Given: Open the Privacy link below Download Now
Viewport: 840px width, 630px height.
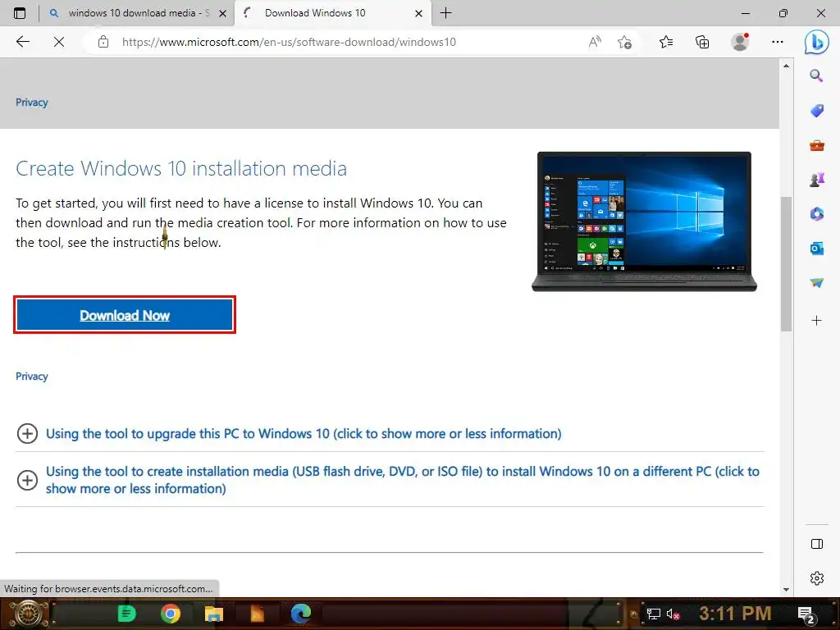Looking at the screenshot, I should coord(32,376).
